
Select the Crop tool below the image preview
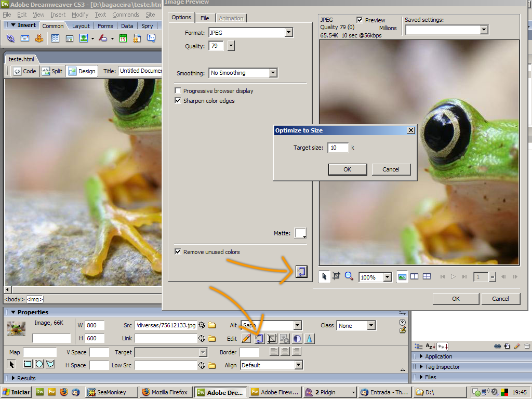pyautogui.click(x=336, y=276)
